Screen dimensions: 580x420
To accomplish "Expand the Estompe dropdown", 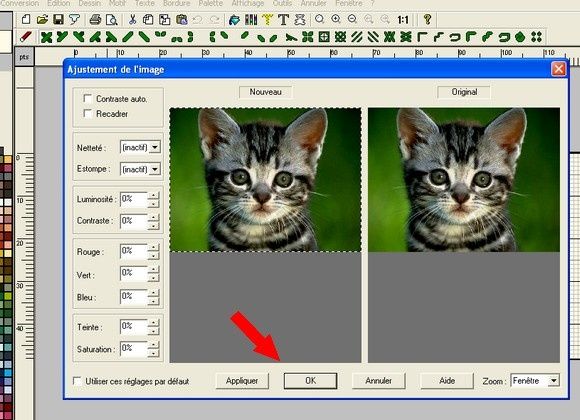I will tap(155, 169).
